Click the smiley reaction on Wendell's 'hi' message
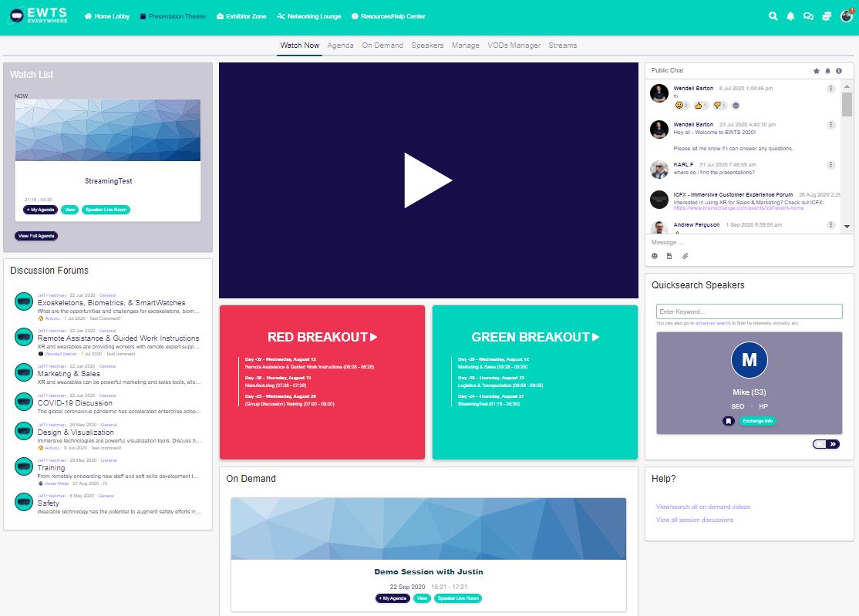Viewport: 859px width, 616px height. [x=682, y=105]
